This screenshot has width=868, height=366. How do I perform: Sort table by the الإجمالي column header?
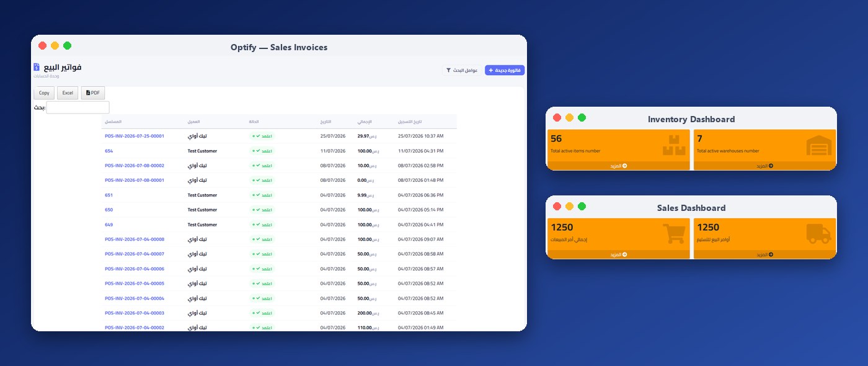[364, 121]
